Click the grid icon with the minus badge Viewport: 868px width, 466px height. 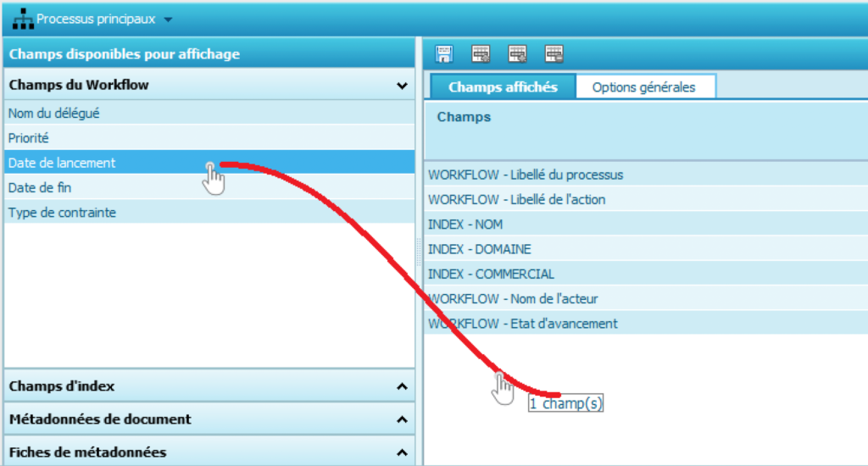coord(554,54)
